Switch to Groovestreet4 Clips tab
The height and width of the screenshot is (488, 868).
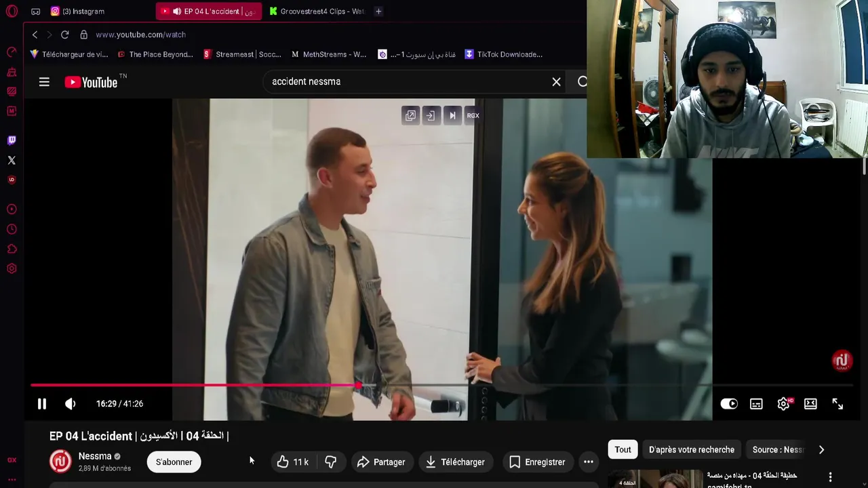pos(317,12)
